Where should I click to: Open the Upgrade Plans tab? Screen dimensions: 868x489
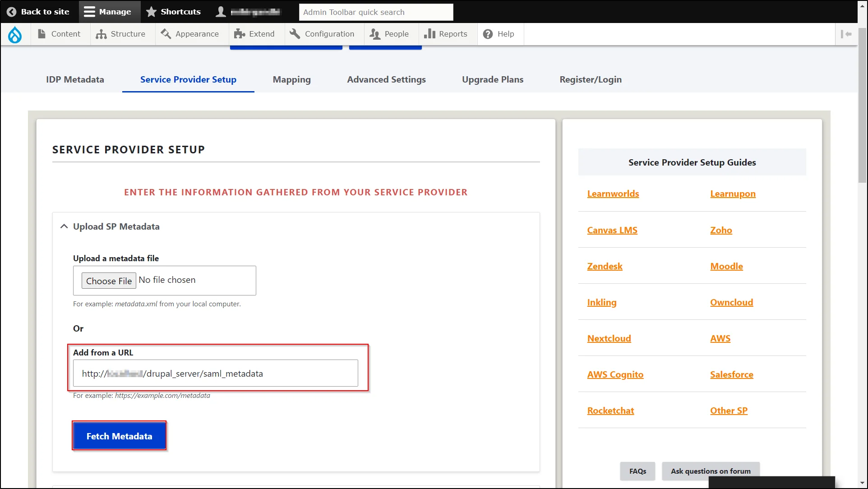tap(493, 79)
